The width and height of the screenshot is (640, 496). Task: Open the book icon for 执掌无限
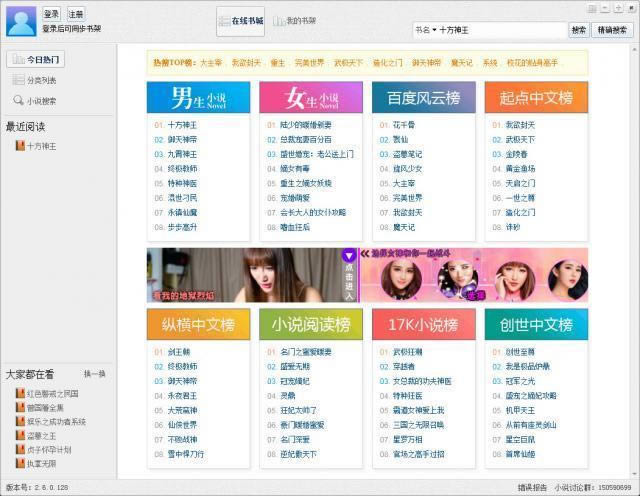tap(20, 463)
